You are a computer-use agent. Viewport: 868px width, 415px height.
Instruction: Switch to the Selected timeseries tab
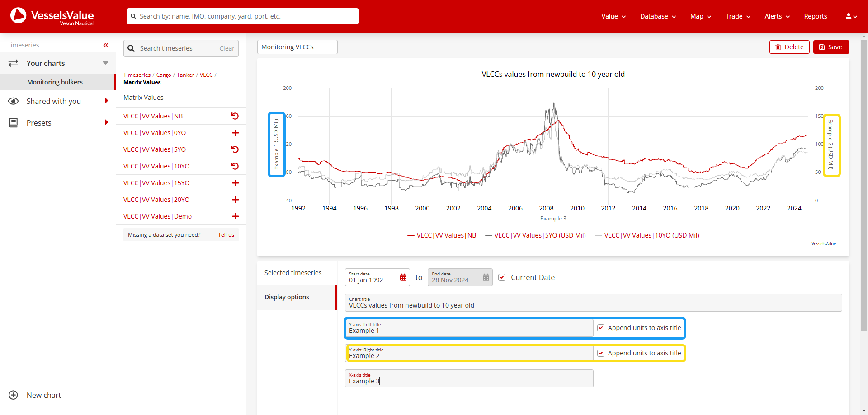(293, 272)
